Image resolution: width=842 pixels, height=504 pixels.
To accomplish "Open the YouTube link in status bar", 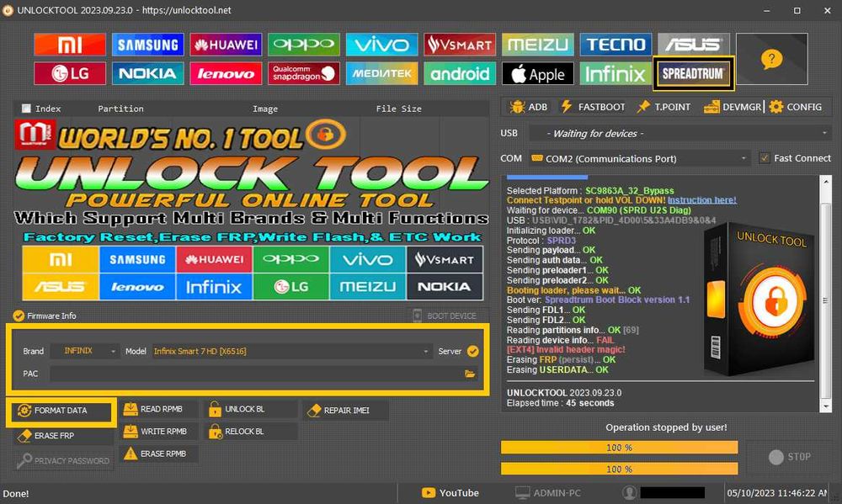I will (x=450, y=493).
